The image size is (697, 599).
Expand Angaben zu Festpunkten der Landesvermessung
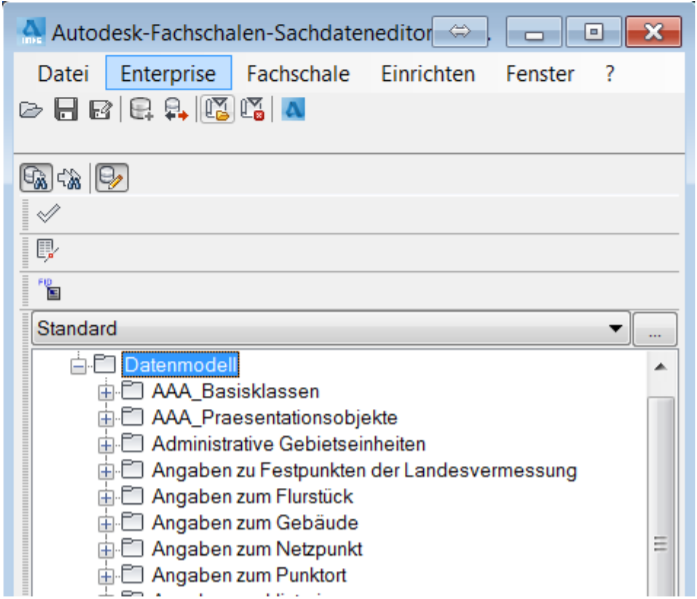coord(106,471)
